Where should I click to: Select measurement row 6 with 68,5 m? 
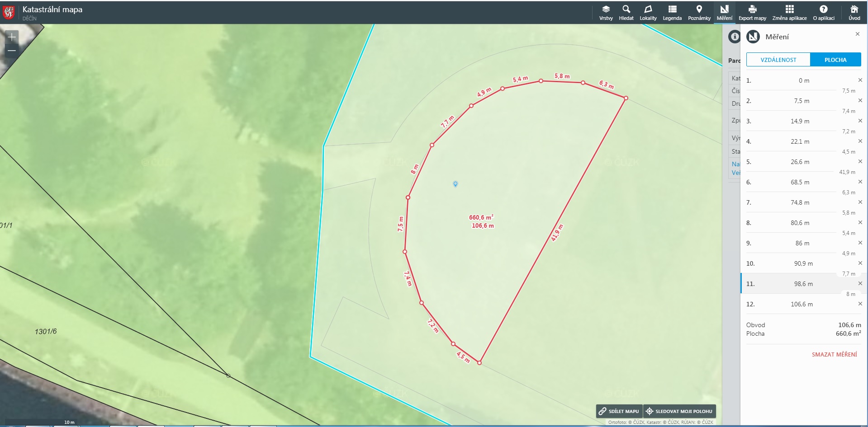point(800,182)
